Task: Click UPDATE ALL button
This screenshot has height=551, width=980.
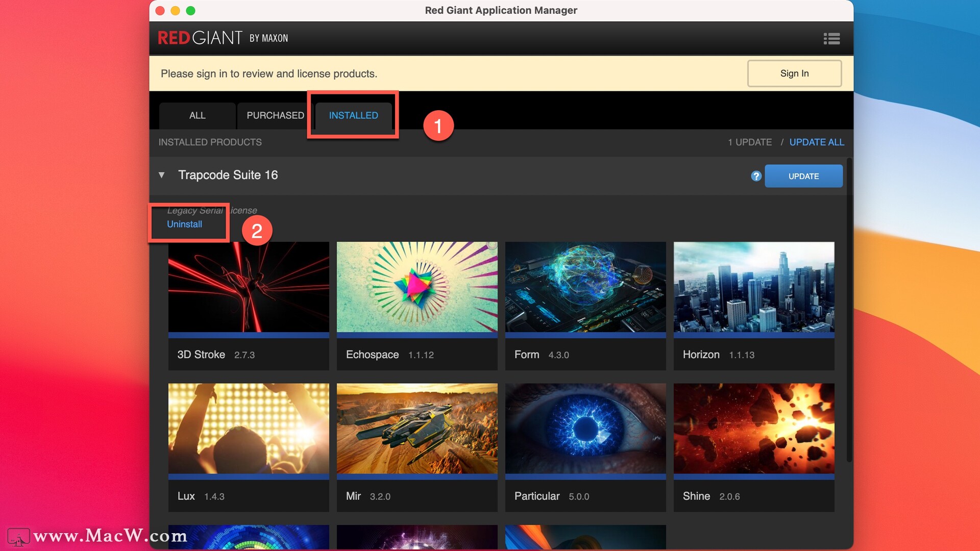Action: 817,141
